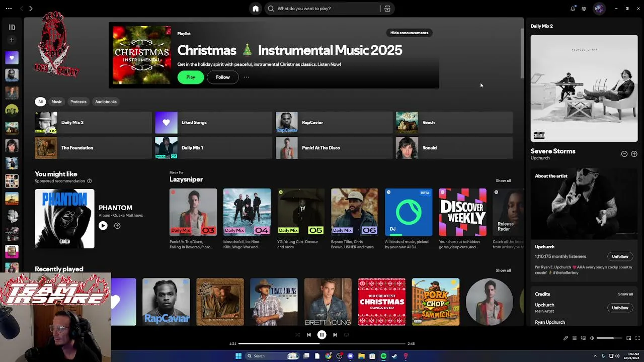Screen dimensions: 644x362
Task: Open the Lazysniper profile heading link
Action: (x=186, y=179)
